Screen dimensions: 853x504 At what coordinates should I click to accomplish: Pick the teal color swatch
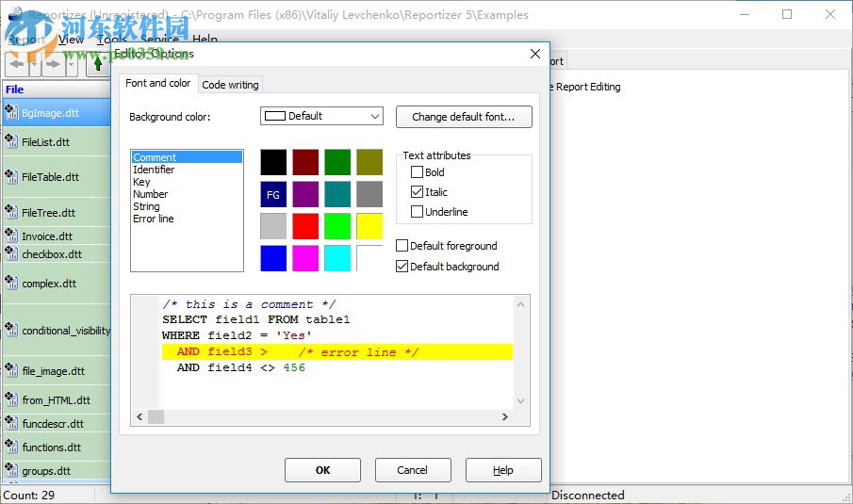click(x=337, y=194)
